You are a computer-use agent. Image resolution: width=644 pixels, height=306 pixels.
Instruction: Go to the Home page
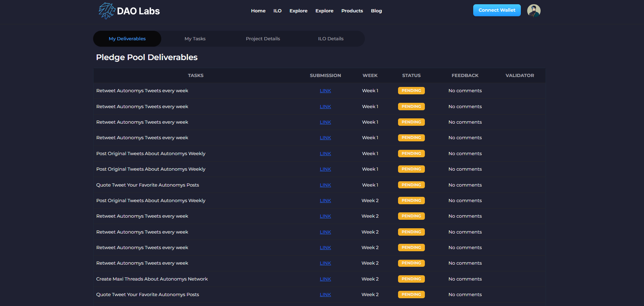tap(258, 11)
